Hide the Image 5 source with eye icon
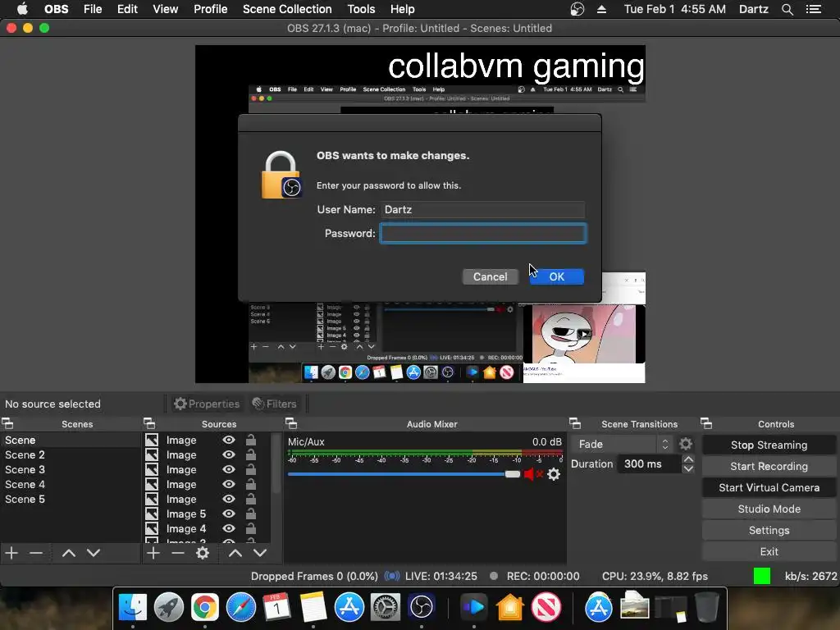840x630 pixels. coord(229,514)
